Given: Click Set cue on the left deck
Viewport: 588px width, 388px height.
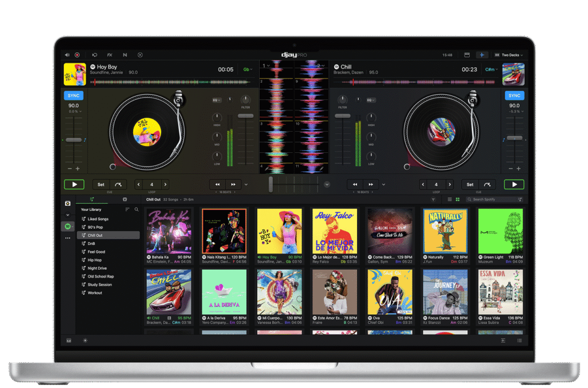Looking at the screenshot, I should click(101, 185).
